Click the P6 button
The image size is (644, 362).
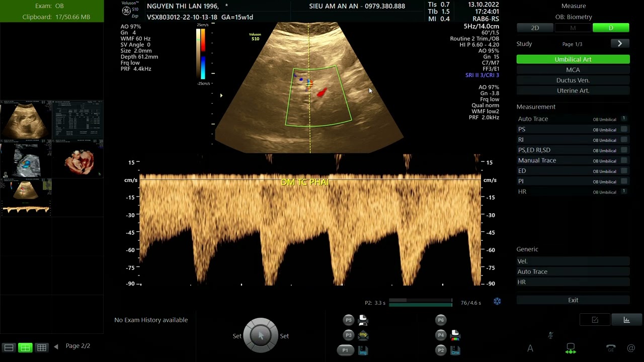coord(441,320)
